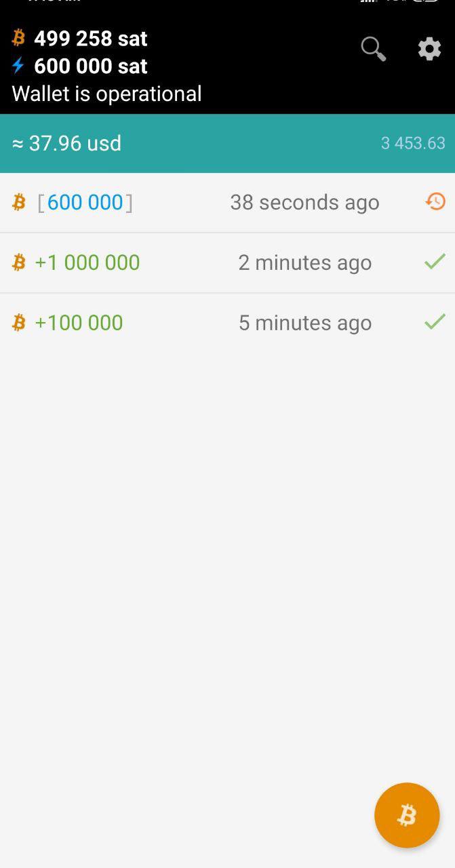The width and height of the screenshot is (455, 868).
Task: Open the +100 000 transaction amount
Action: click(x=79, y=323)
